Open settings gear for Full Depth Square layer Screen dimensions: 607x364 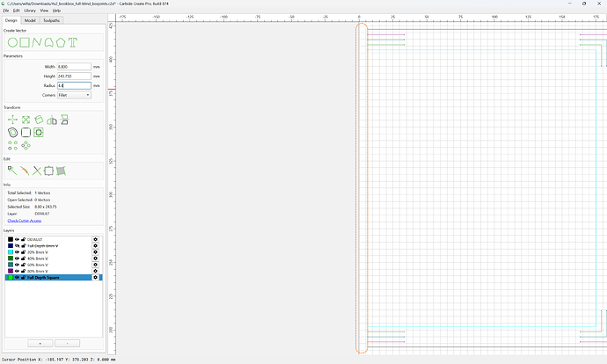95,277
